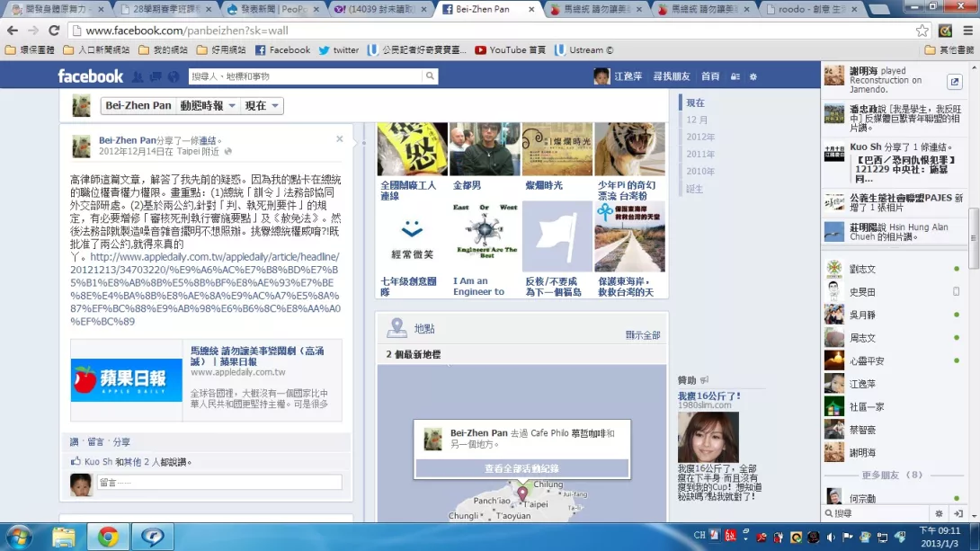Select 12月 in the timeline navigator

pos(696,120)
